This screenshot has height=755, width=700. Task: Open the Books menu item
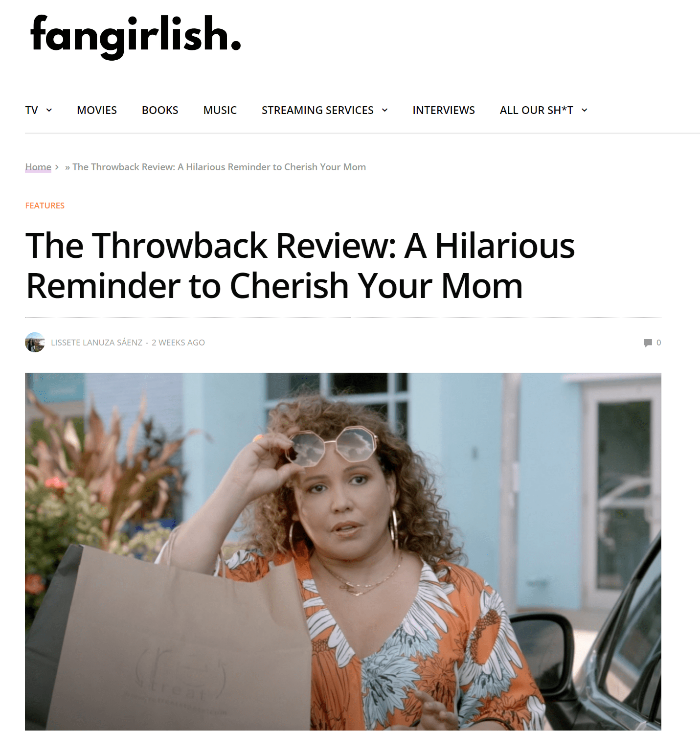click(x=160, y=110)
